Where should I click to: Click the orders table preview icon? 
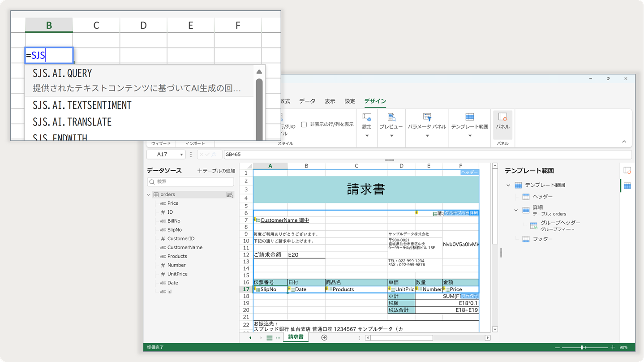tap(229, 194)
